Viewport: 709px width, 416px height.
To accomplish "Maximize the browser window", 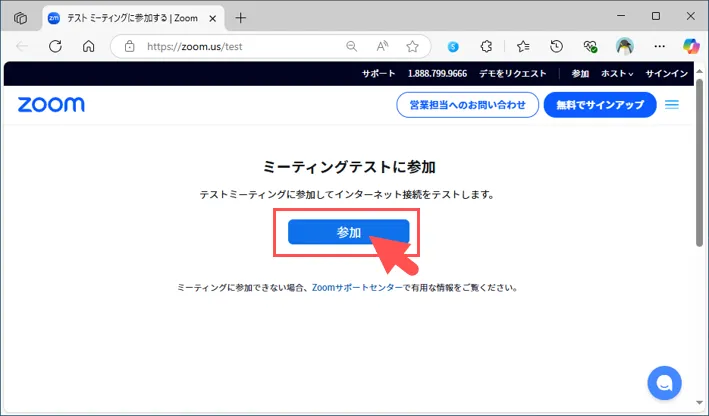I will pyautogui.click(x=656, y=16).
